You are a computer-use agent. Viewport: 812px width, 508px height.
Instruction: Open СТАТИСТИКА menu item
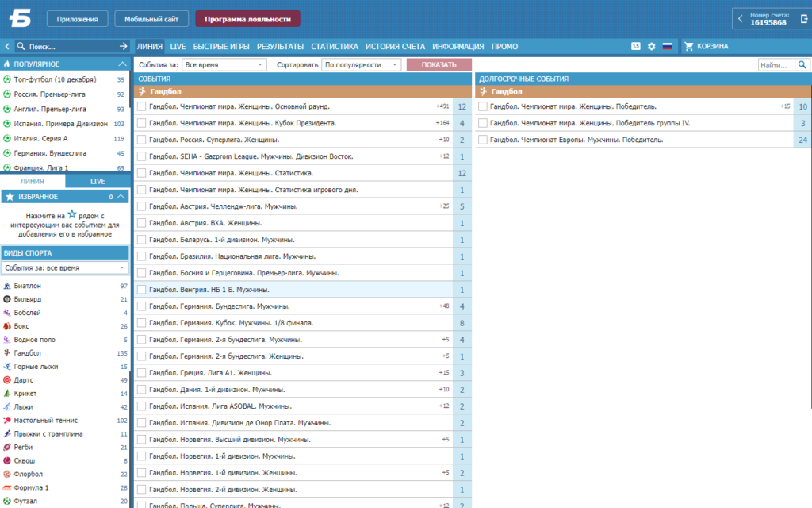coord(335,47)
